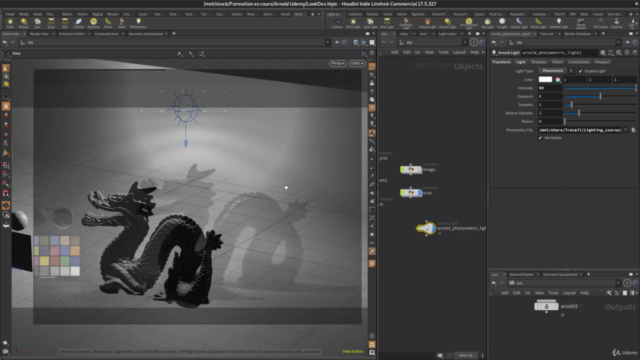The height and width of the screenshot is (360, 640).
Task: Click the Portal Light shelf tool
Action: click(538, 23)
